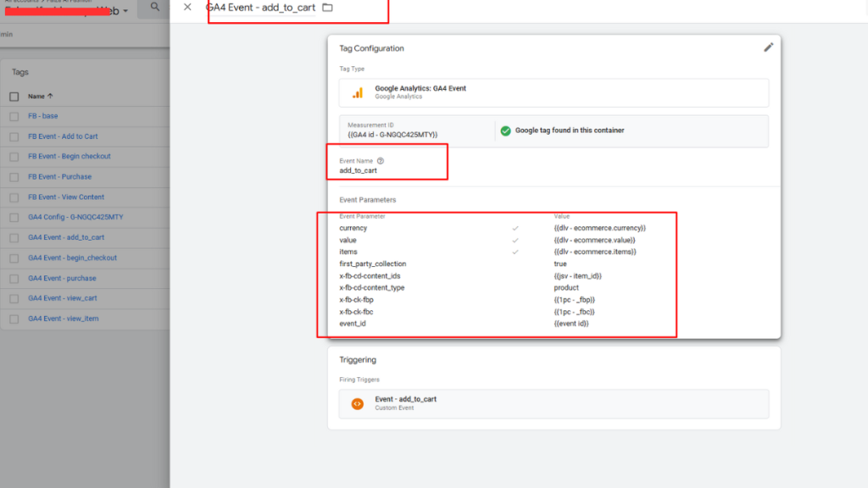
Task: Click the folder icon beside tag title
Action: (x=328, y=8)
